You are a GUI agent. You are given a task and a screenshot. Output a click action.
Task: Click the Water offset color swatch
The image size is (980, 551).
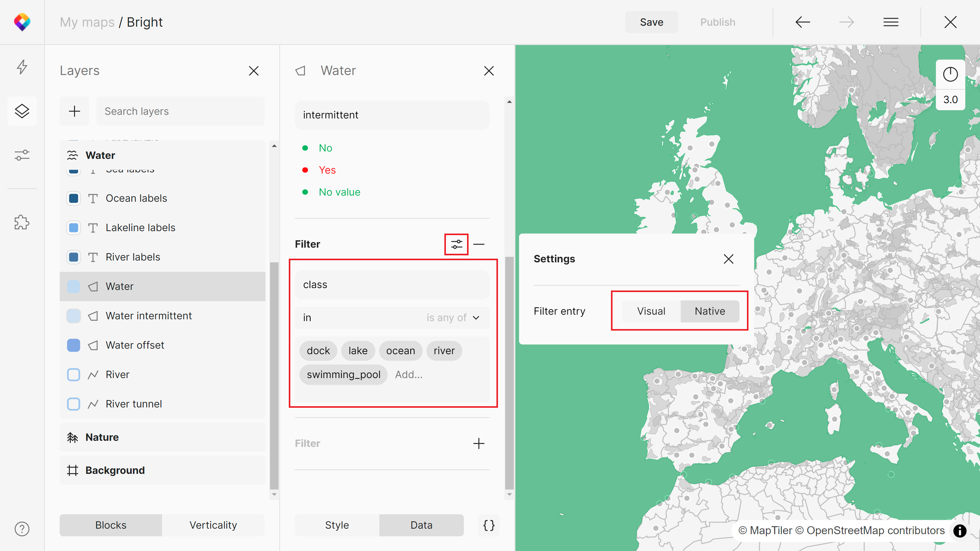coord(73,345)
